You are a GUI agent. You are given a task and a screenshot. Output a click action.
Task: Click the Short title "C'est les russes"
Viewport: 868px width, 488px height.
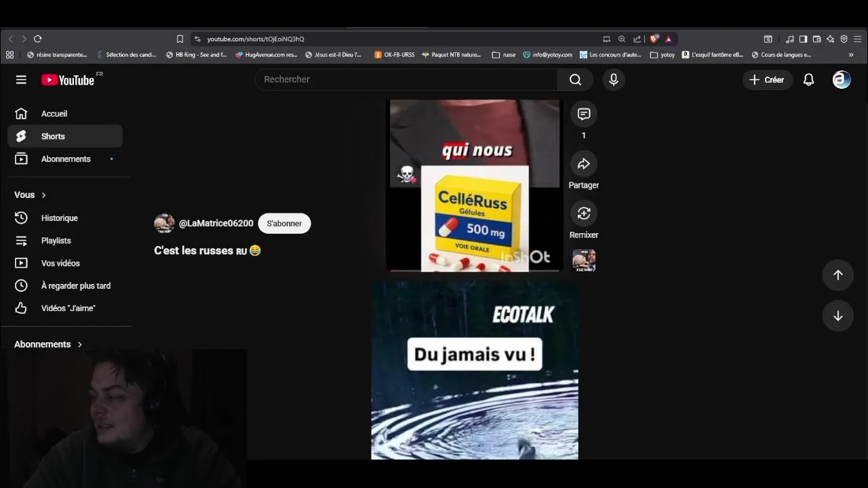(x=208, y=251)
